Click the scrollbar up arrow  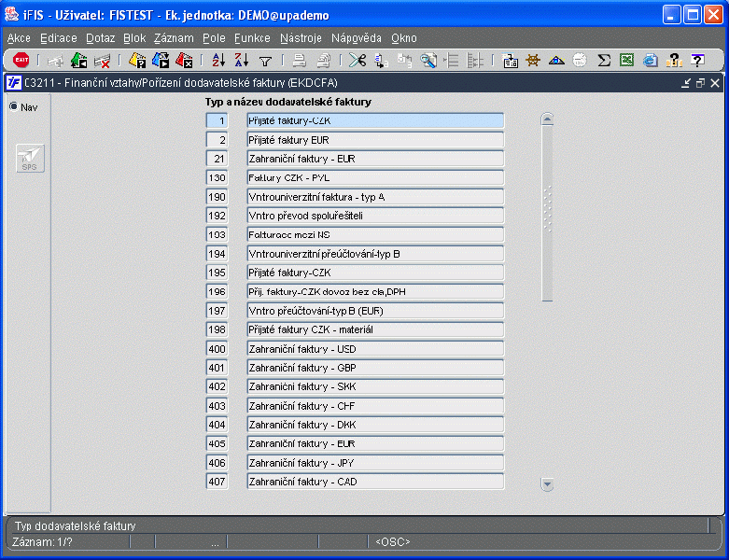click(547, 119)
